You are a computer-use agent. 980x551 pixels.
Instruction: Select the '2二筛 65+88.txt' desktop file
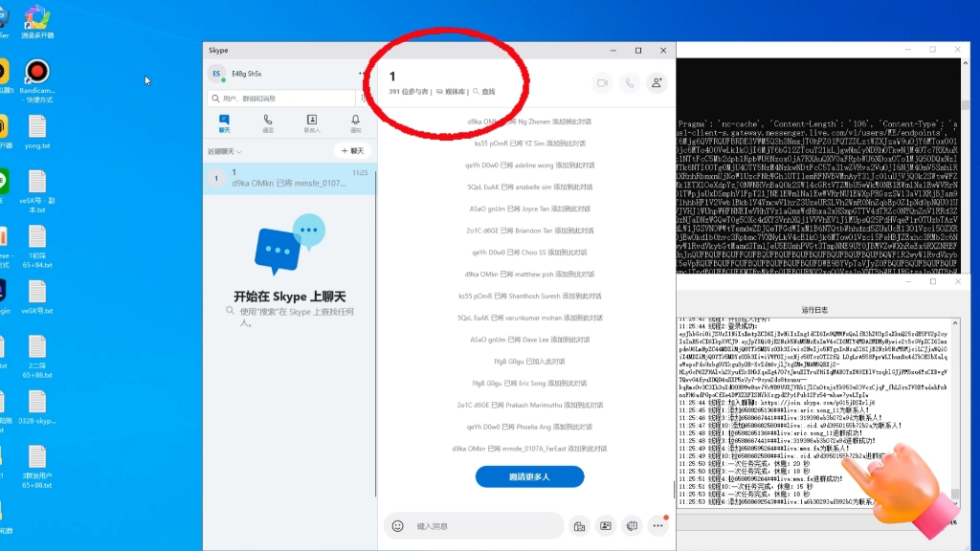[37, 357]
